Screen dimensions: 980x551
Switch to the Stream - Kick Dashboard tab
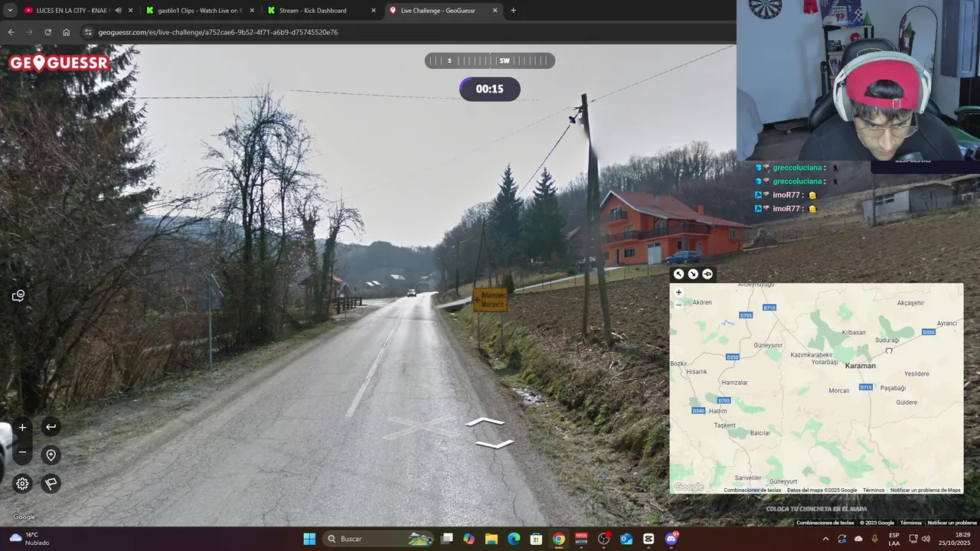point(312,11)
